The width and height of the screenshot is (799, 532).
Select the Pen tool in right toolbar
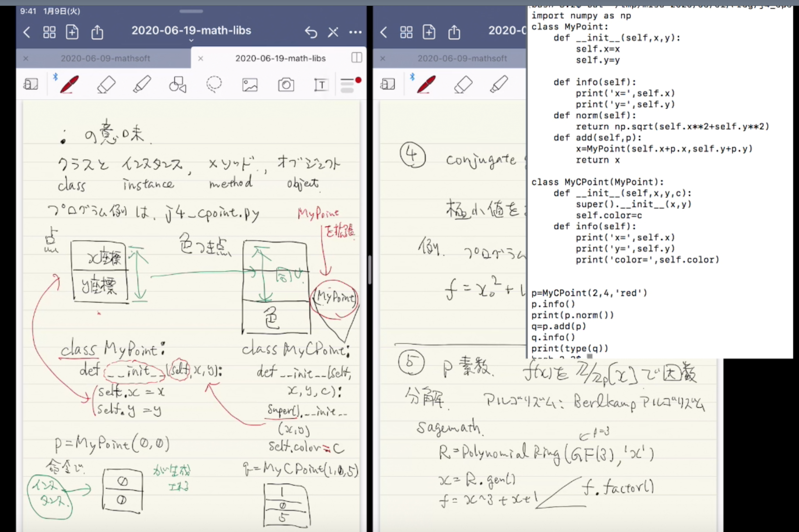tap(426, 84)
